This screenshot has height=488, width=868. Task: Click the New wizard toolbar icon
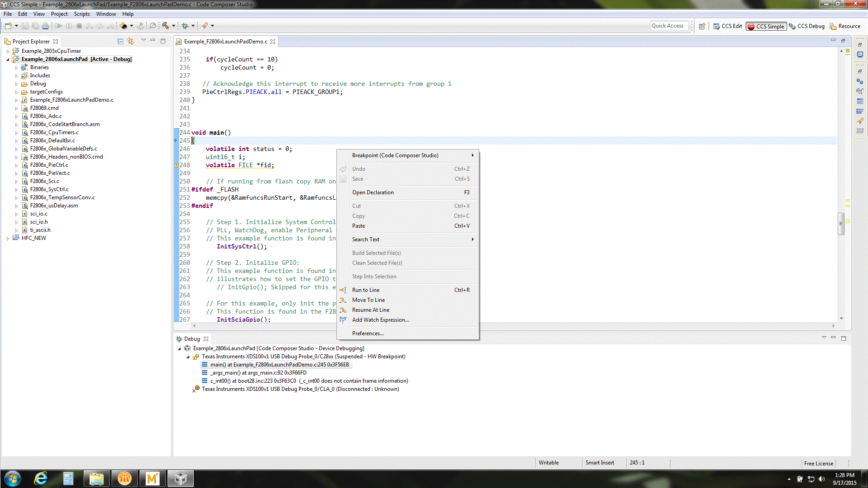pyautogui.click(x=8, y=26)
